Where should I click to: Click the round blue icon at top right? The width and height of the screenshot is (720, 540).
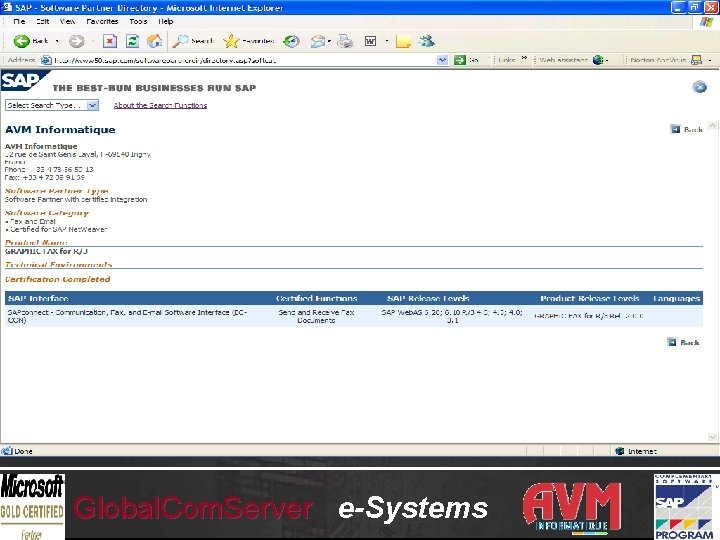coord(699,87)
